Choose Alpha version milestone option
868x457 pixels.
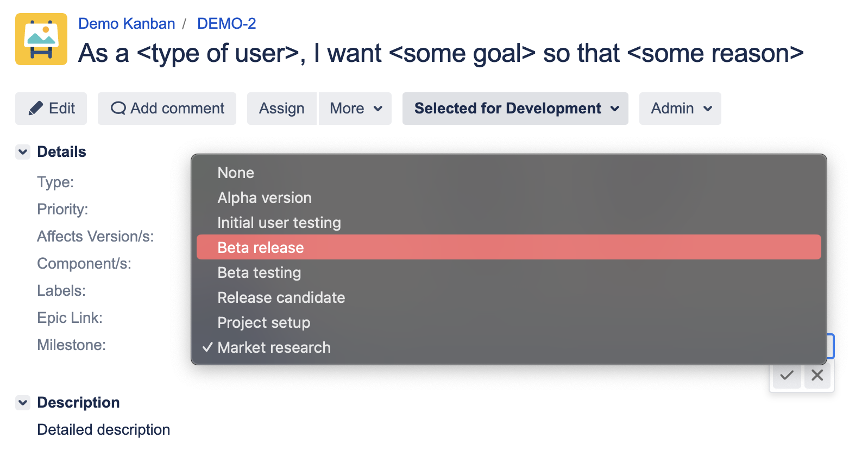265,198
